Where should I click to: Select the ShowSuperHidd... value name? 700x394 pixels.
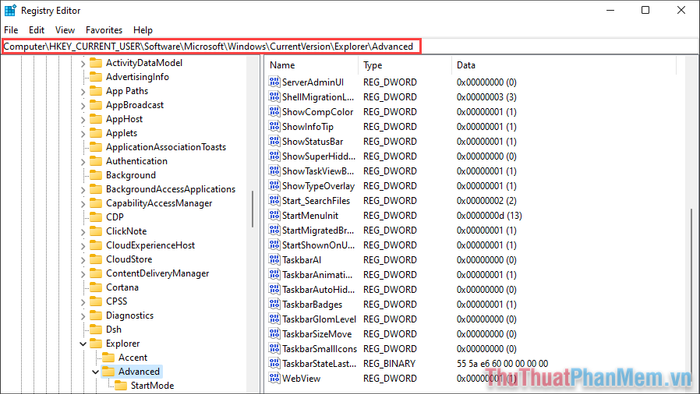point(319,156)
